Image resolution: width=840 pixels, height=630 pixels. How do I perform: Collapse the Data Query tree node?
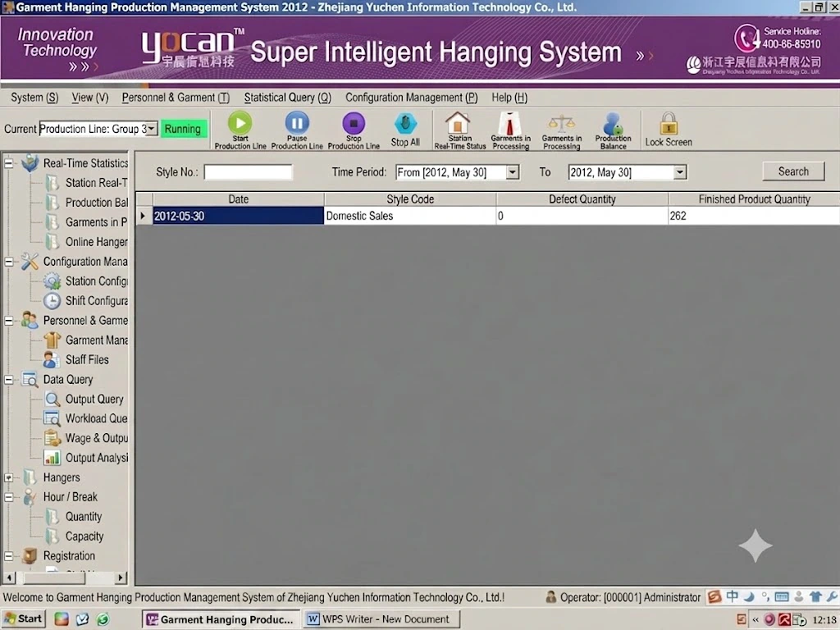[8, 380]
